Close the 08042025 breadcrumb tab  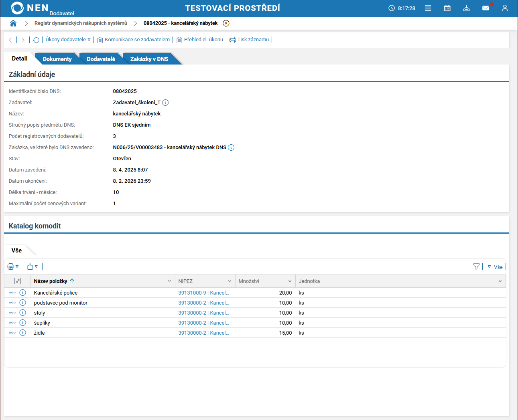coord(226,23)
